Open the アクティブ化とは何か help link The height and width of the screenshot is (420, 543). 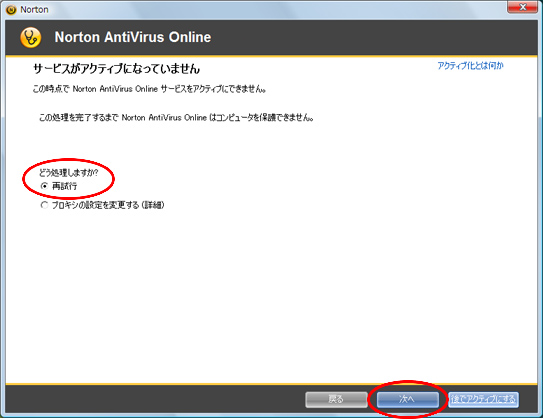[470, 66]
